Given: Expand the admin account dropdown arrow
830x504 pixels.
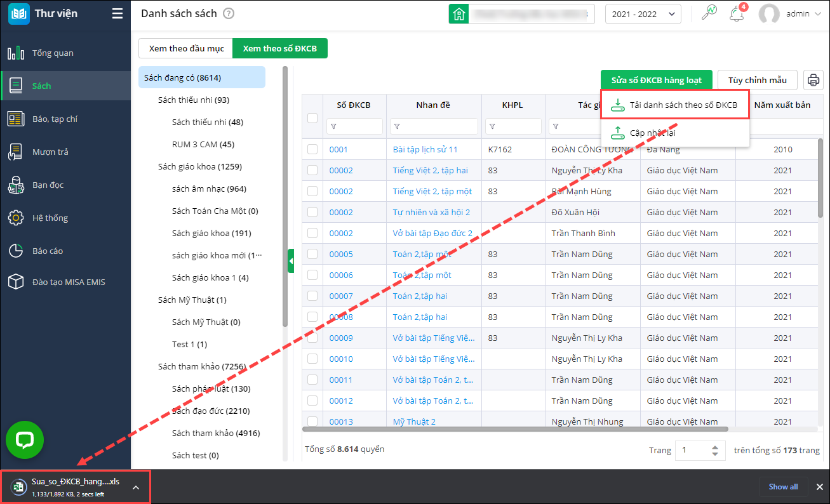Looking at the screenshot, I should [817, 13].
